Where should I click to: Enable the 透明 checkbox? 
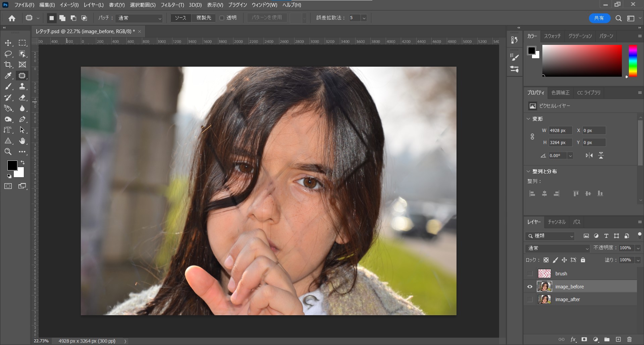(222, 18)
